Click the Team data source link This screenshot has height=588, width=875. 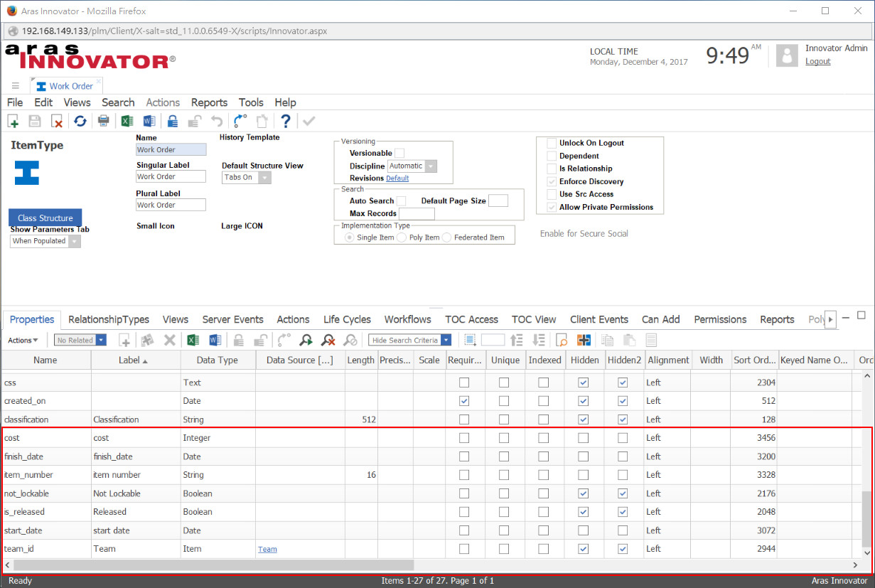[267, 550]
